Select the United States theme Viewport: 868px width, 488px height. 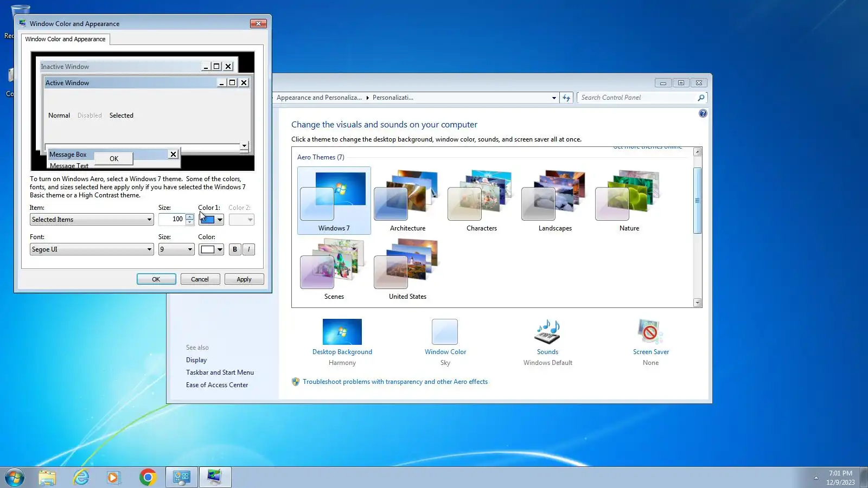point(408,269)
